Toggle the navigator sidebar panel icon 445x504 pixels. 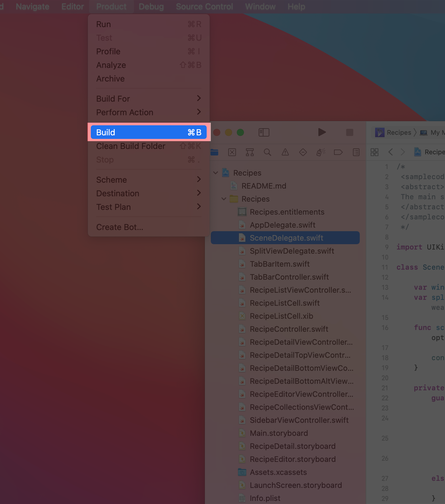tap(264, 132)
